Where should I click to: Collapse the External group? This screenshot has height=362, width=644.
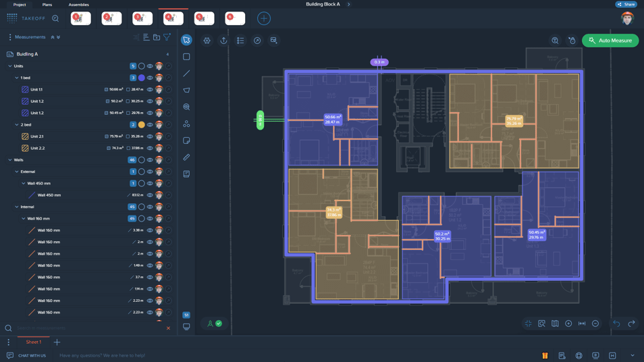click(17, 172)
